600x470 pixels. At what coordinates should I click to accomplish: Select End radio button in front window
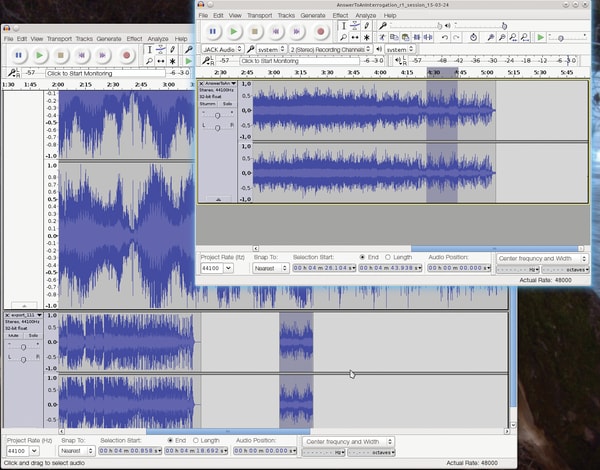pos(362,257)
